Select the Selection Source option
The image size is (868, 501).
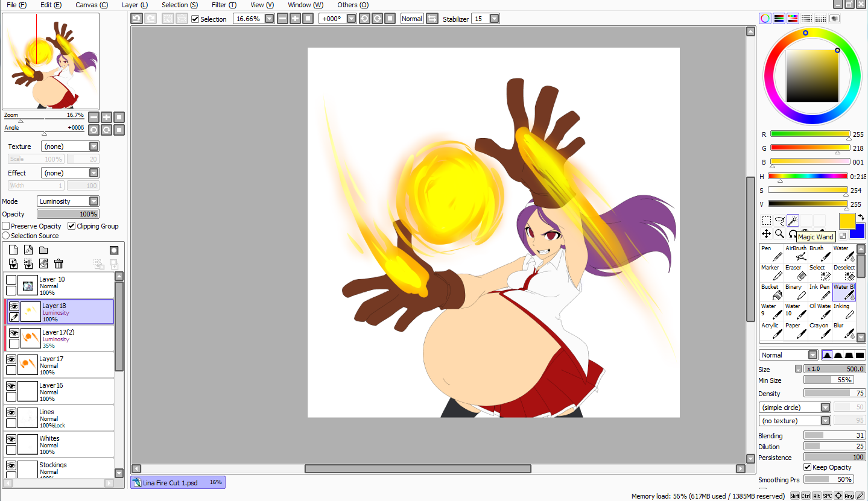(6, 236)
